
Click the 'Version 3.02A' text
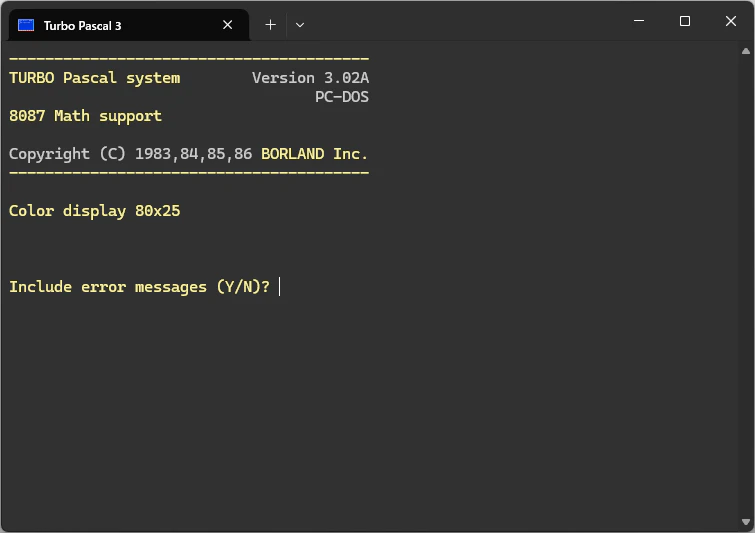coord(311,78)
